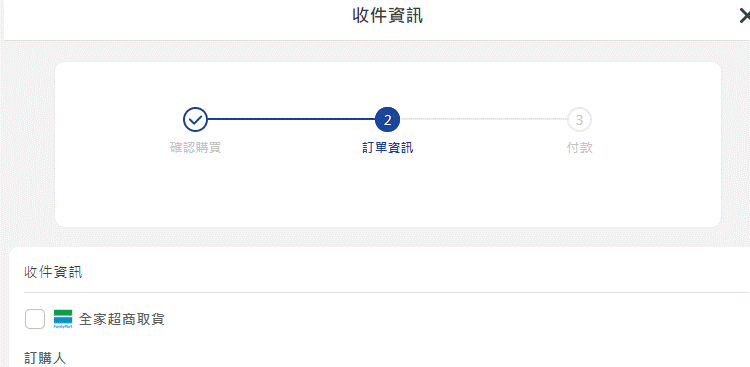Click the completed checkmark step circle
Image resolution: width=750 pixels, height=367 pixels.
[195, 120]
